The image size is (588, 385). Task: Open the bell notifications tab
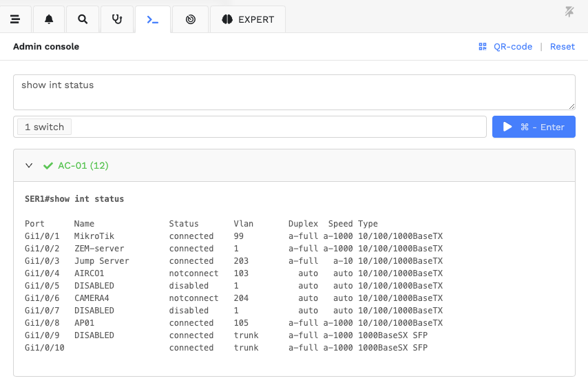click(49, 19)
